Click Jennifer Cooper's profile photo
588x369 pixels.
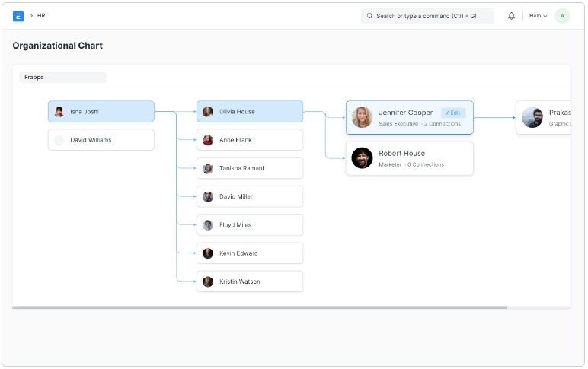click(362, 117)
